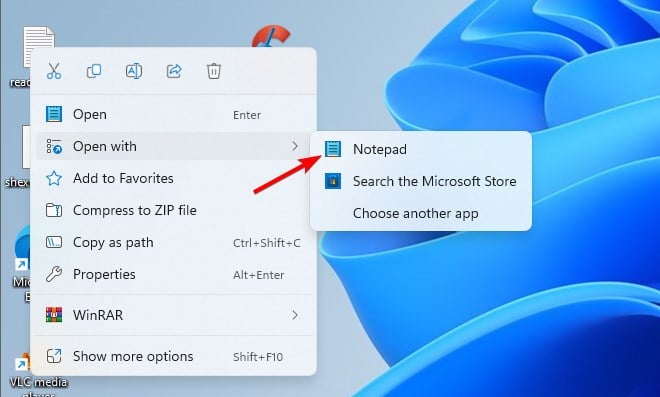Screen dimensions: 660x397
Task: Select Open in the context menu
Action: [x=174, y=114]
